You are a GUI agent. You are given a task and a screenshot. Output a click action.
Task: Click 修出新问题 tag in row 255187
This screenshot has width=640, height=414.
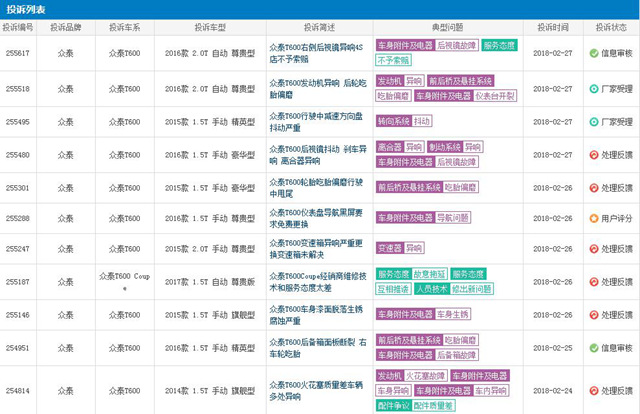pyautogui.click(x=472, y=289)
